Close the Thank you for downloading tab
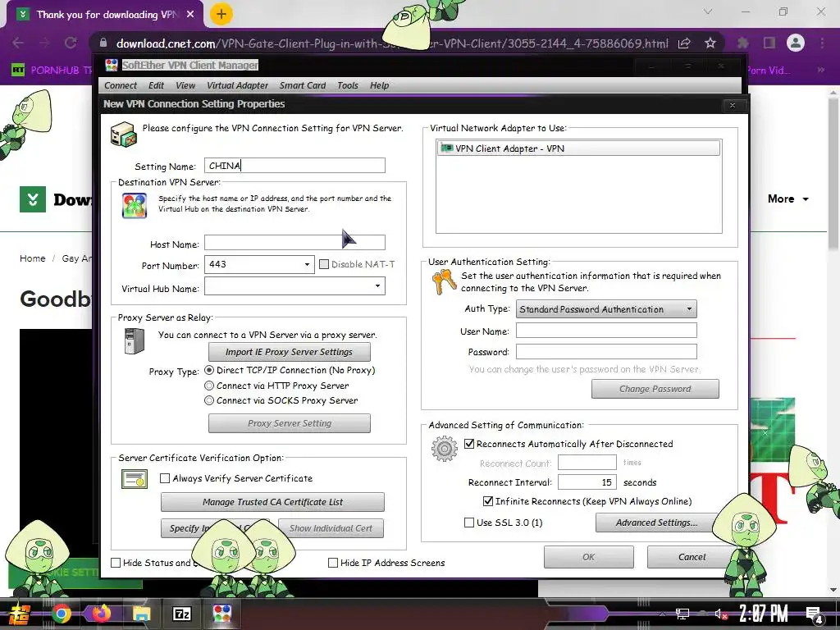Viewport: 840px width, 630px height. [190, 15]
